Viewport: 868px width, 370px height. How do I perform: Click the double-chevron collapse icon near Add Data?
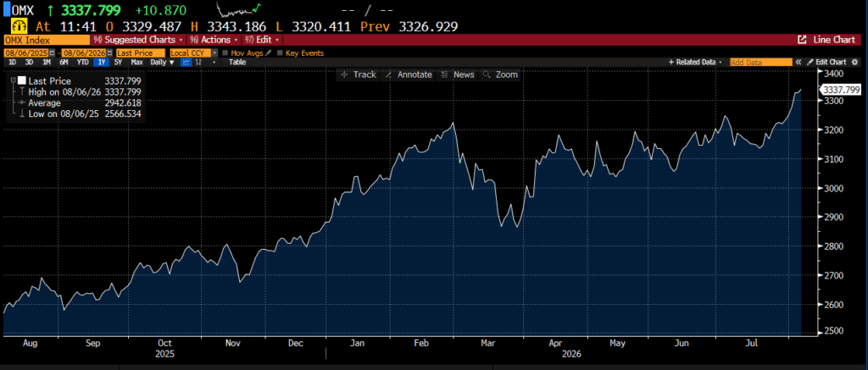[798, 62]
